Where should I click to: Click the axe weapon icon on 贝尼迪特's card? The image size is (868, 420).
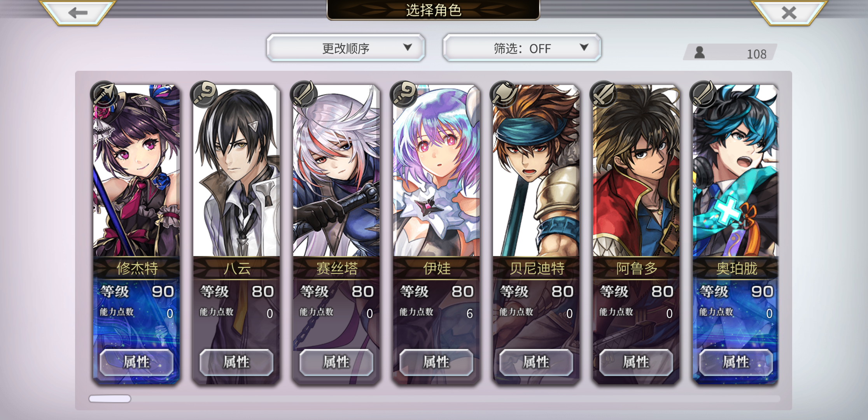tap(503, 94)
